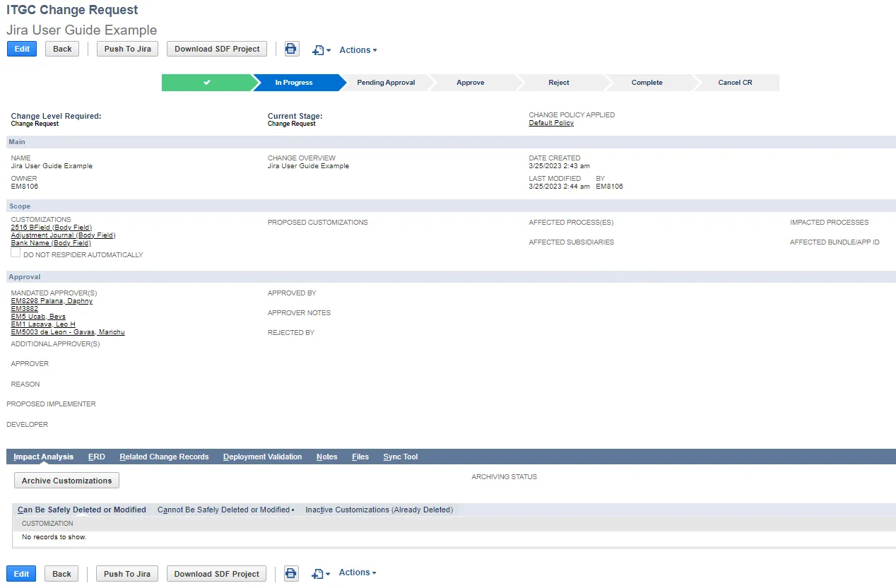Select Inactive Customizations (Already Deleted) subtab
This screenshot has height=588, width=896.
click(379, 510)
